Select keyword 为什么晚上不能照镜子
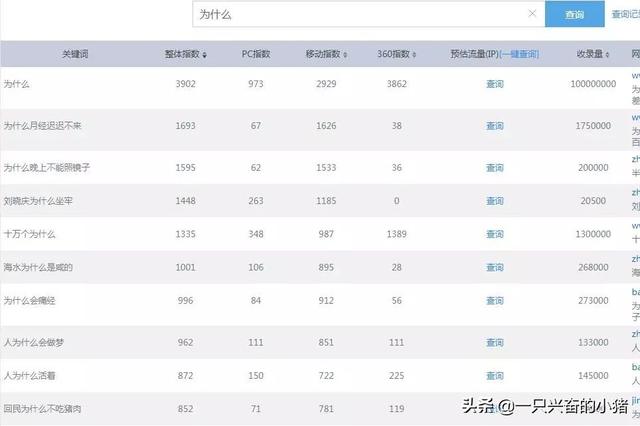The height and width of the screenshot is (426, 640). (x=47, y=168)
